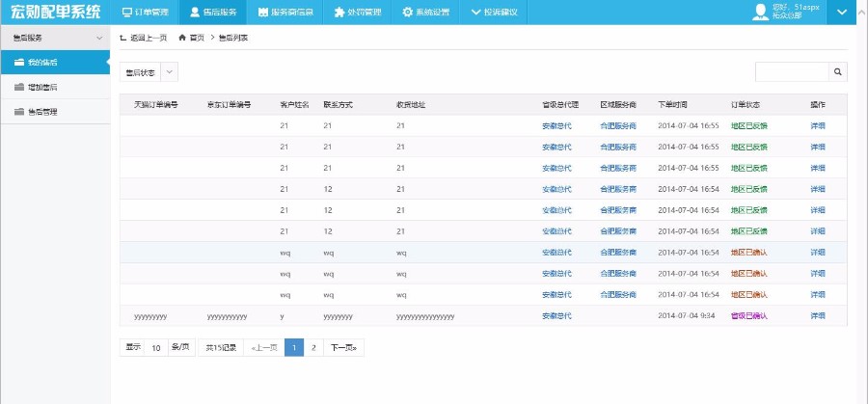Click the 售后列表 breadcrumb text
868x404 pixels.
click(233, 38)
